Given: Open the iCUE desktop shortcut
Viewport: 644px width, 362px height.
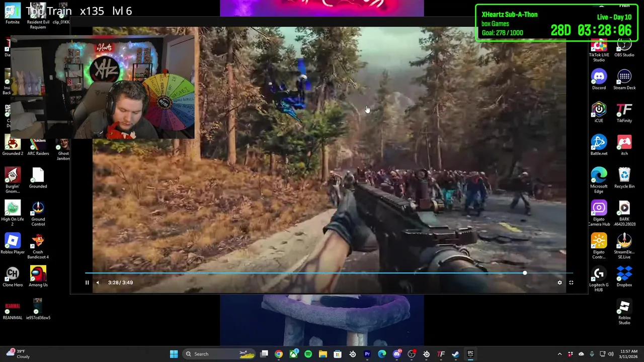Looking at the screenshot, I should point(599,113).
